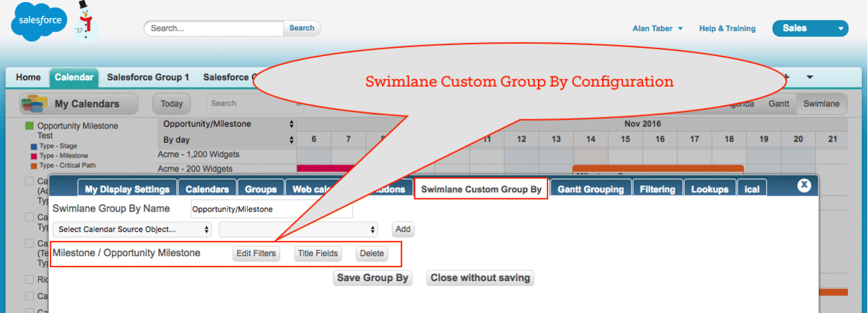Open the Sales app dropdown
The height and width of the screenshot is (313, 868).
(810, 28)
